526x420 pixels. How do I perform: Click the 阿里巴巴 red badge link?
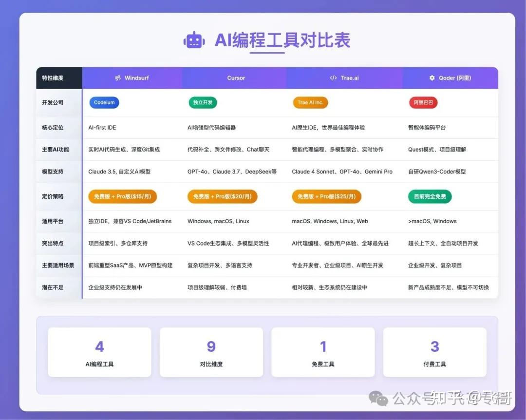(x=423, y=102)
